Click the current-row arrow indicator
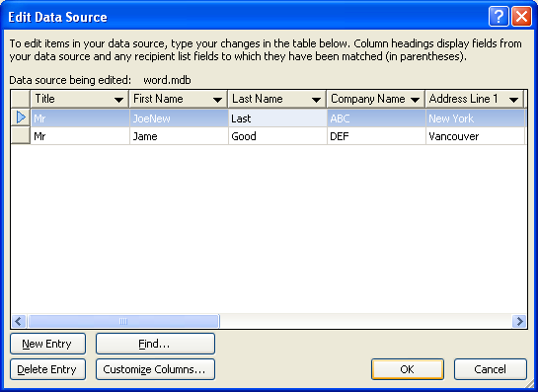538x392 pixels. coord(21,118)
